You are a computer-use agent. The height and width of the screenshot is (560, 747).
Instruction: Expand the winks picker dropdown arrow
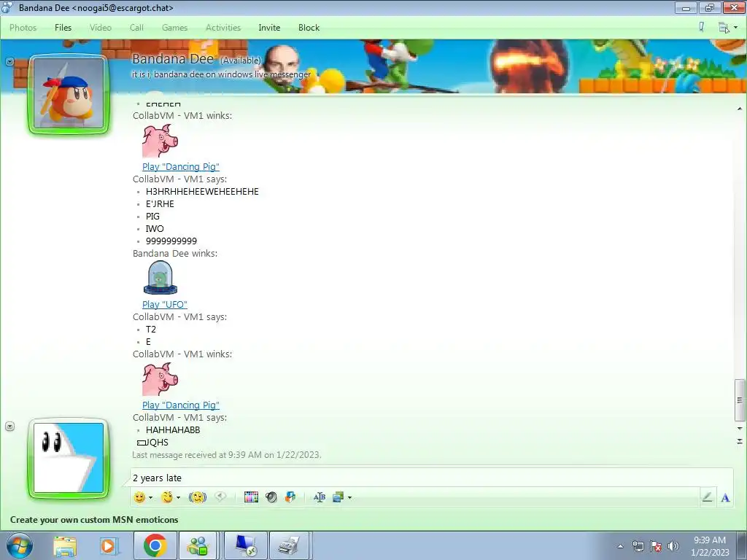coord(178,497)
